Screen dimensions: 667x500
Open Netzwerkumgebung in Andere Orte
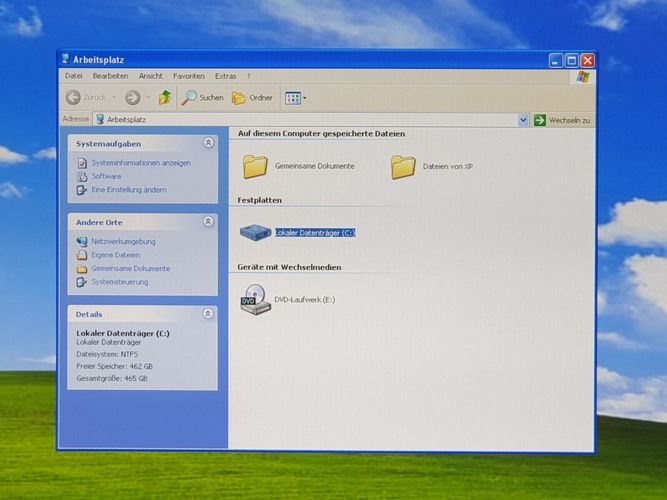(x=123, y=242)
